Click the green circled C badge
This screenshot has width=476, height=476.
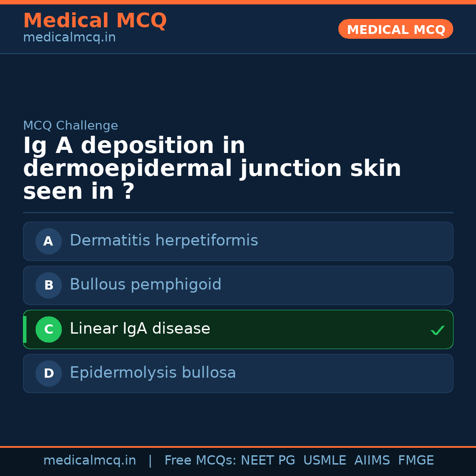tap(48, 329)
